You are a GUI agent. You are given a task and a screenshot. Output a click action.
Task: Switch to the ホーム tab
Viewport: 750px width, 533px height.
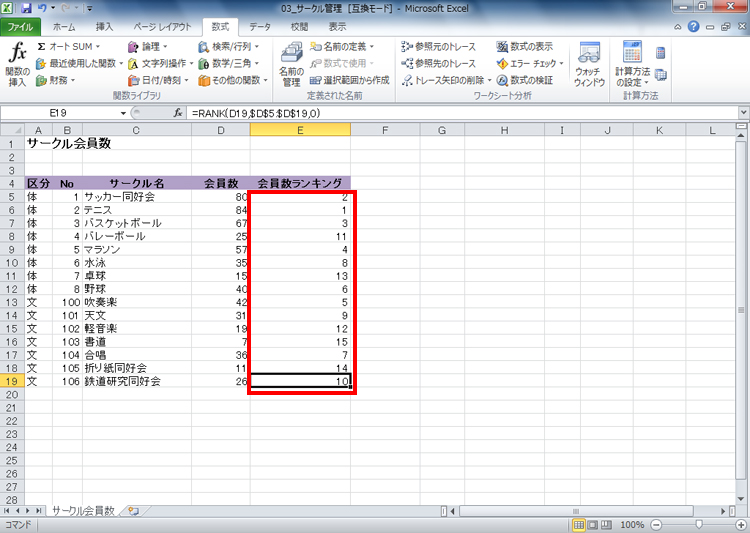tap(64, 27)
